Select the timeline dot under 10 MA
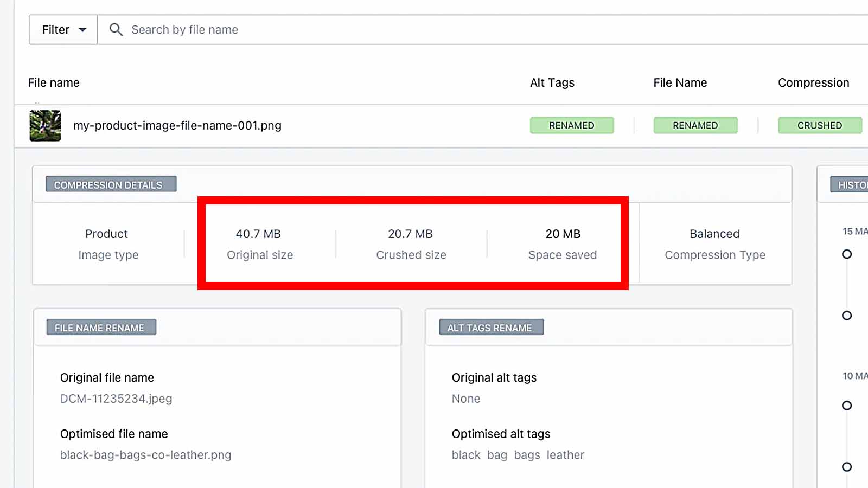868x488 pixels. (x=847, y=405)
